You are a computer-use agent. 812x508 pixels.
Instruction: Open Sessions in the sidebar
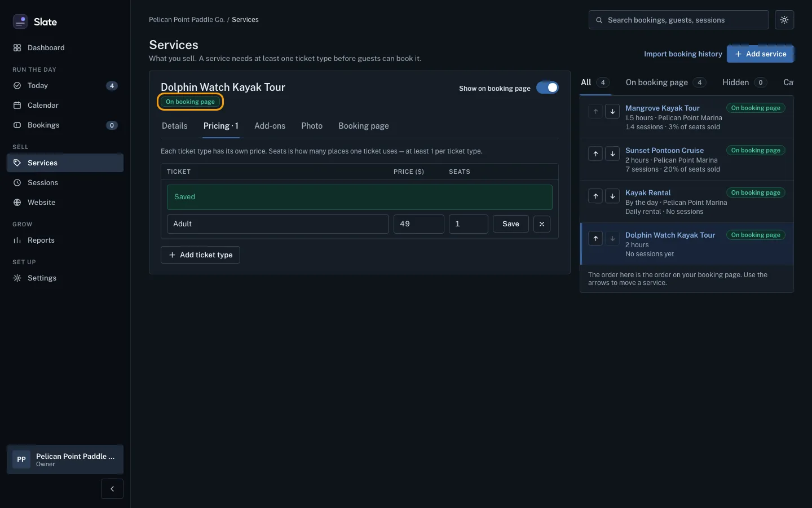click(x=65, y=183)
